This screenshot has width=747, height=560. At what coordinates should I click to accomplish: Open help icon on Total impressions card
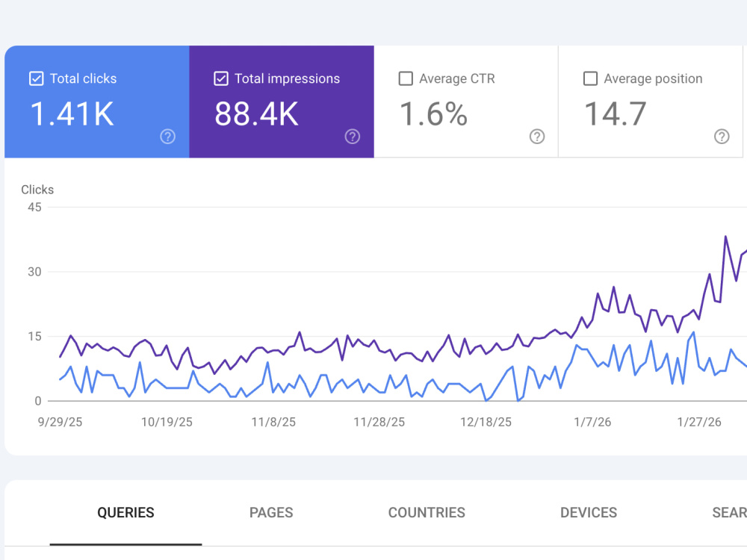353,137
